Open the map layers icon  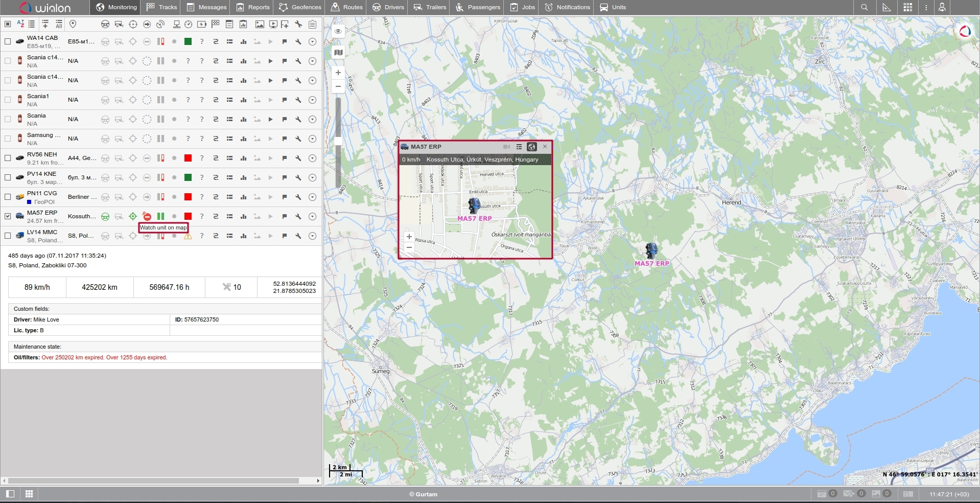338,52
